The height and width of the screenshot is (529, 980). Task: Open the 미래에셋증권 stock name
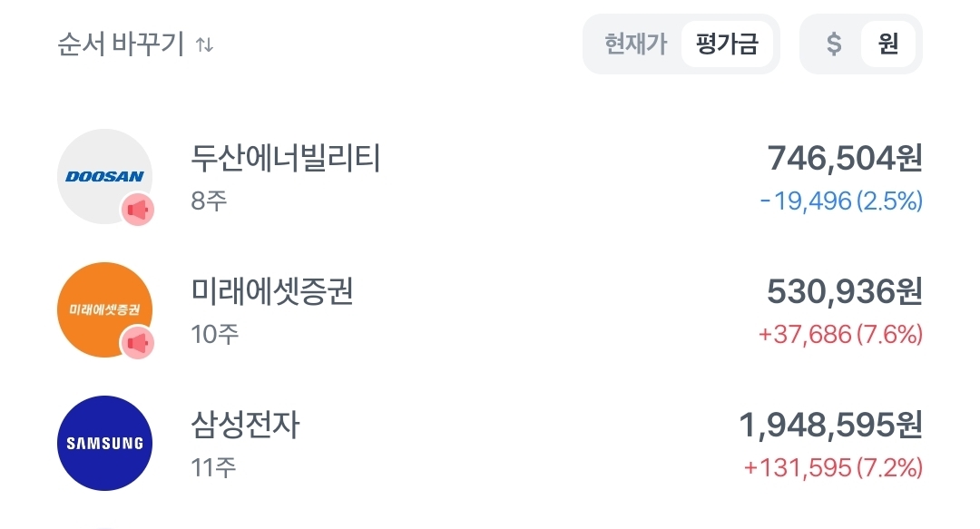click(272, 291)
